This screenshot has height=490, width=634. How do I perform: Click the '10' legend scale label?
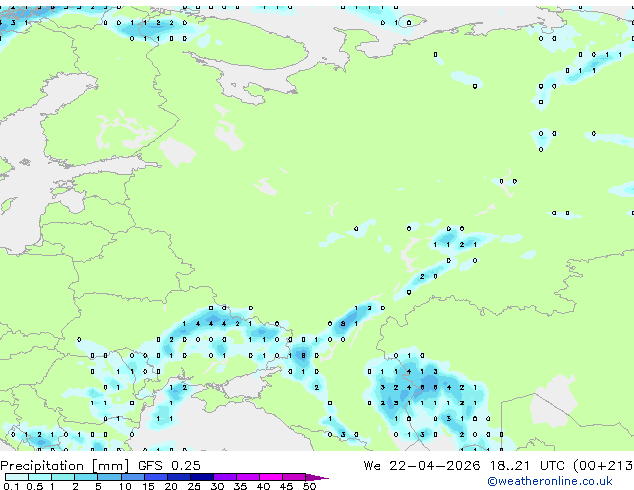pos(125,486)
